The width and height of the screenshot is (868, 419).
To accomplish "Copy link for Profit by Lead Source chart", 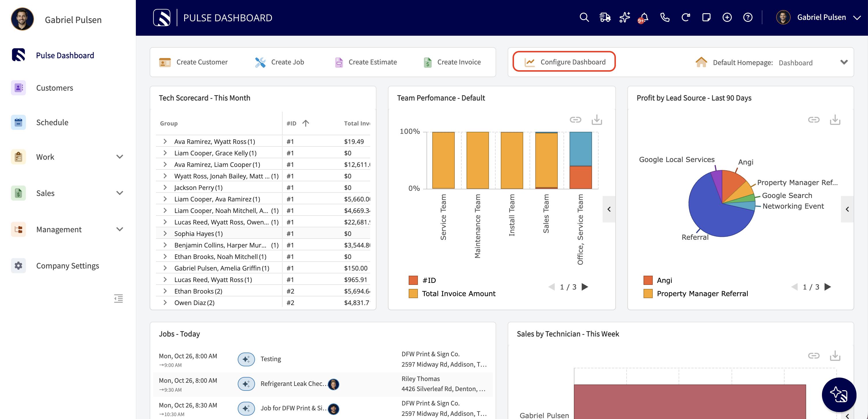I will [x=814, y=120].
